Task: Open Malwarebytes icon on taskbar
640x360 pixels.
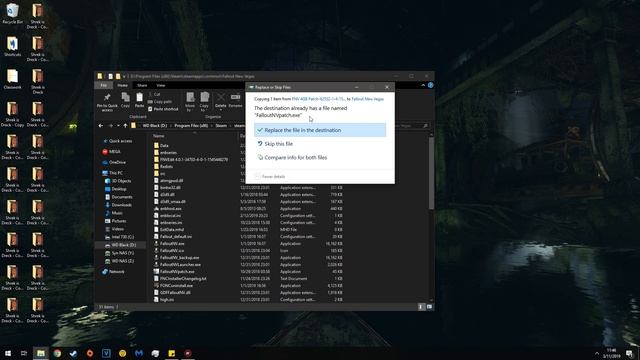Action: coord(139,353)
